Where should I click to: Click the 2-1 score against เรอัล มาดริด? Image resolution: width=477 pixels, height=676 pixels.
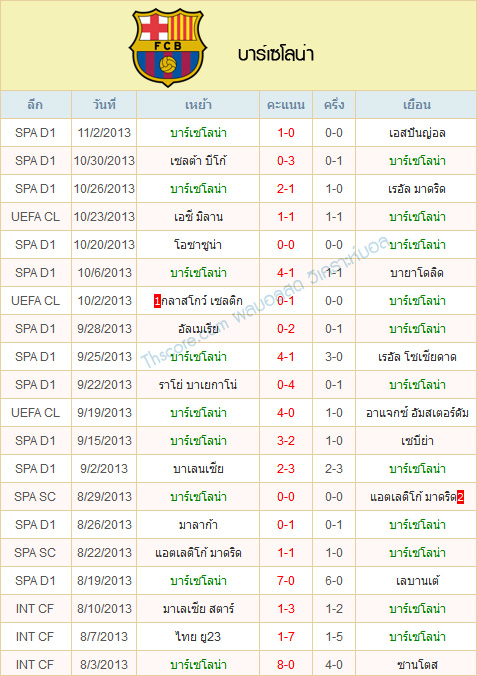coord(286,189)
